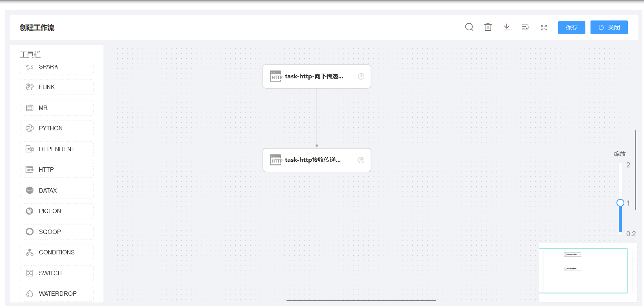The image size is (644, 306).
Task: Click the delete trash icon
Action: click(488, 27)
